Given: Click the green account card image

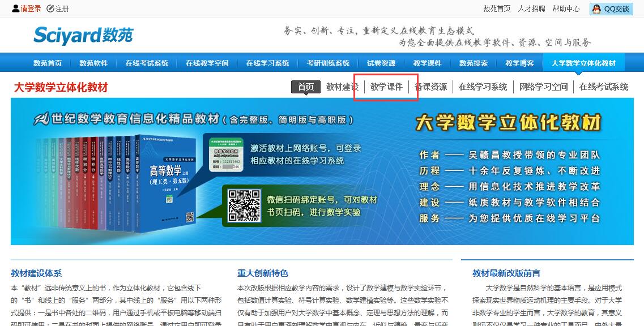Looking at the screenshot, I should [x=227, y=154].
